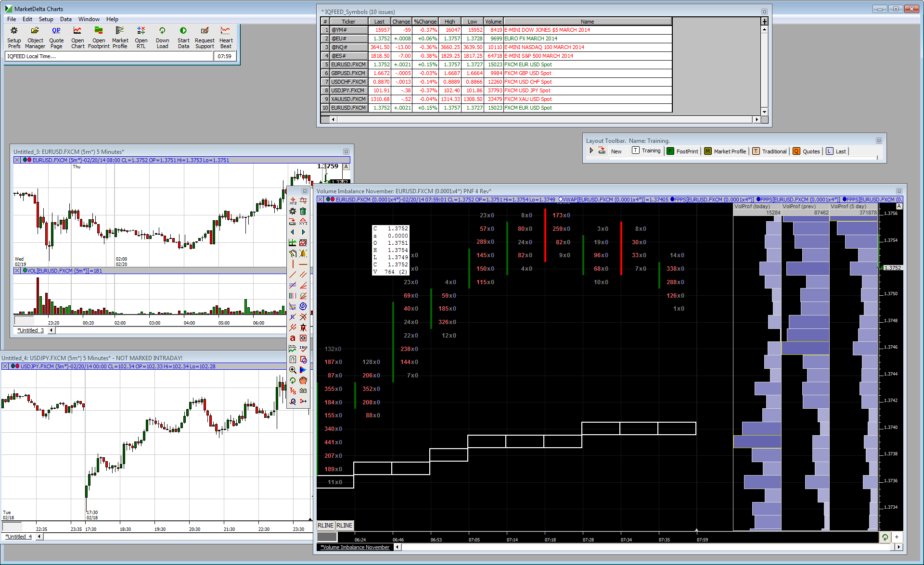Expand quote page with plus button
924x565 pixels.
pyautogui.click(x=764, y=21)
